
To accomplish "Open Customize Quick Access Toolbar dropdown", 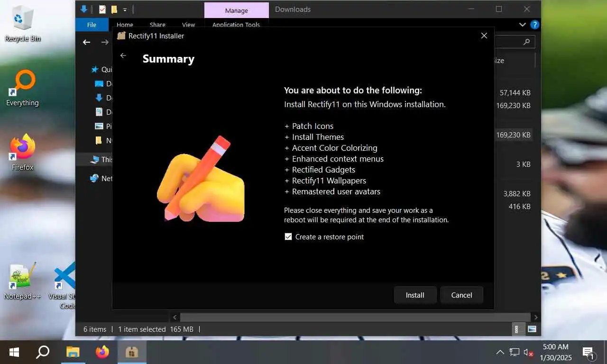I will (x=125, y=9).
